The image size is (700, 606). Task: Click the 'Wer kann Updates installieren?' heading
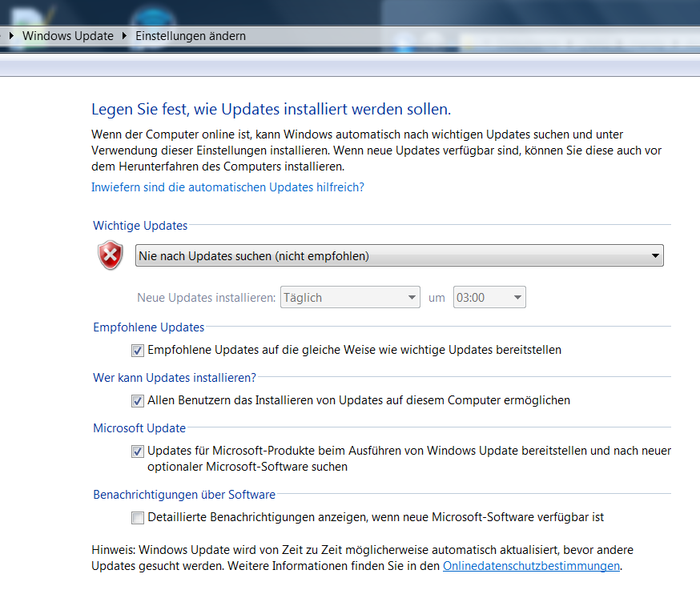(x=175, y=378)
